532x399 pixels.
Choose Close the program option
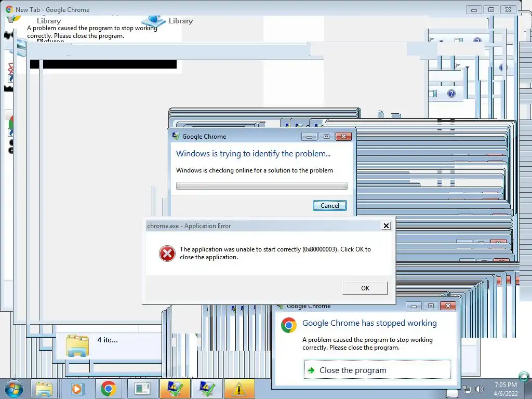377,370
